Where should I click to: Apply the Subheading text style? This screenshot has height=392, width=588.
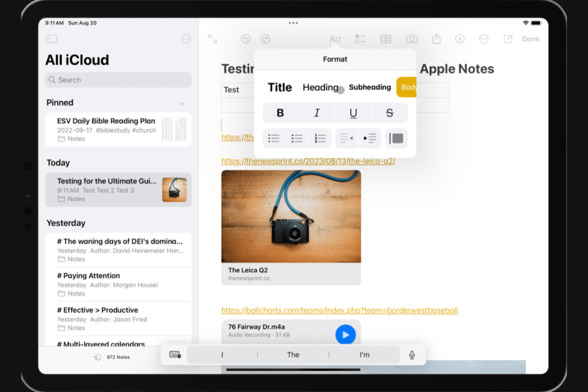[x=370, y=87]
